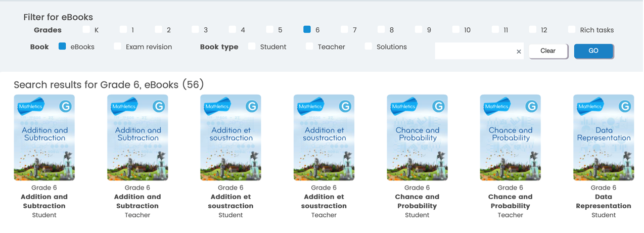Select the Teacher book type checkbox
The width and height of the screenshot is (644, 233).
coord(310,46)
